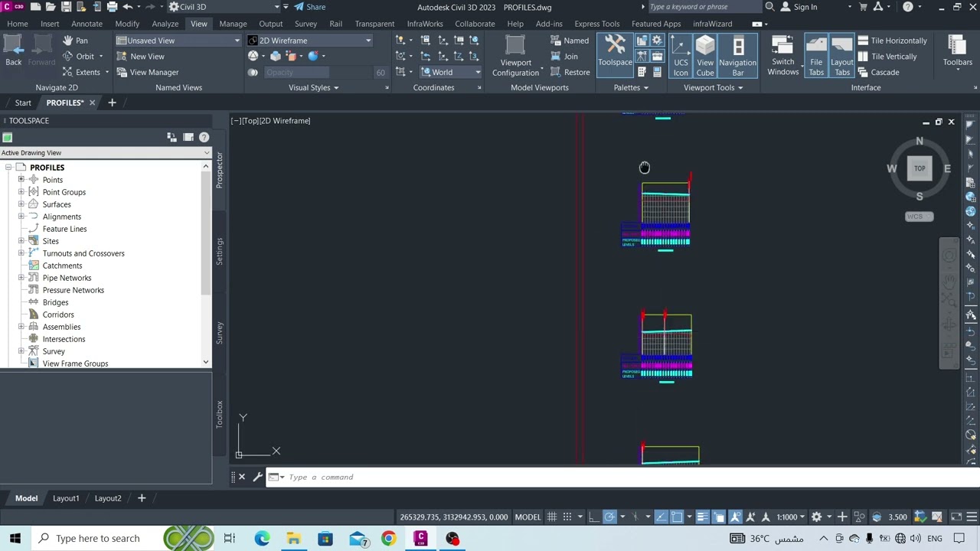This screenshot has width=980, height=551.
Task: Open the Active Drawing View dropdown
Action: [106, 152]
